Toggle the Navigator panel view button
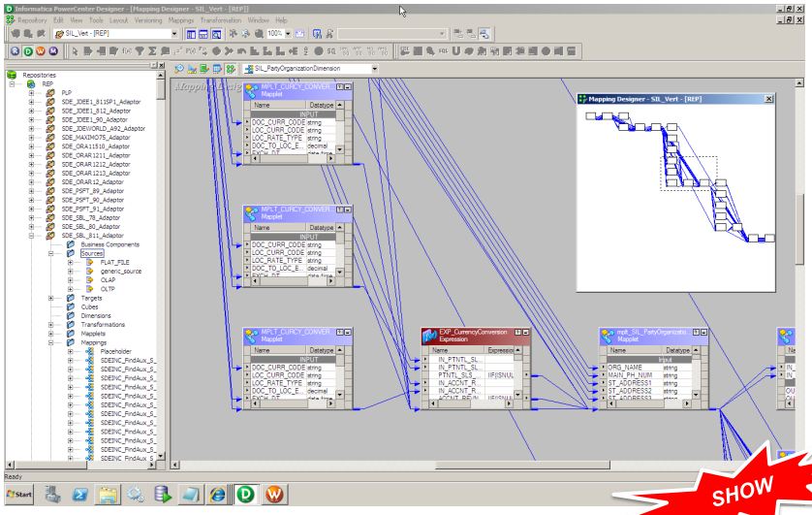This screenshot has height=515, width=812. pos(191,34)
